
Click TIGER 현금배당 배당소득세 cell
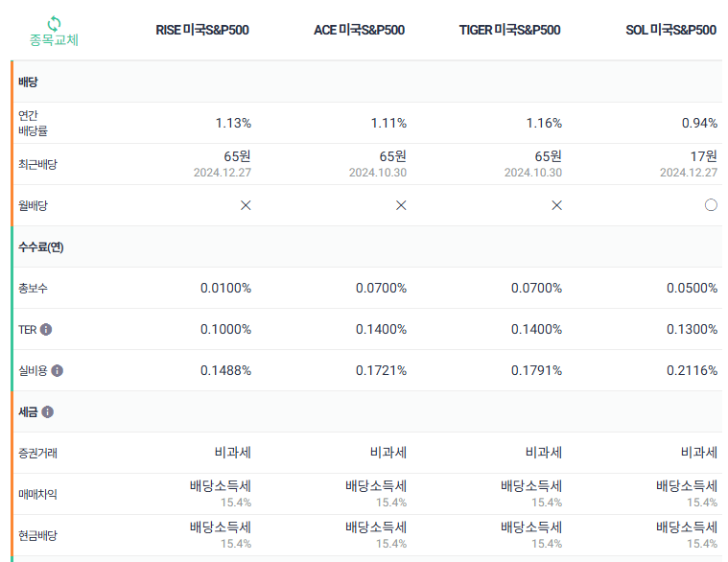(x=531, y=535)
